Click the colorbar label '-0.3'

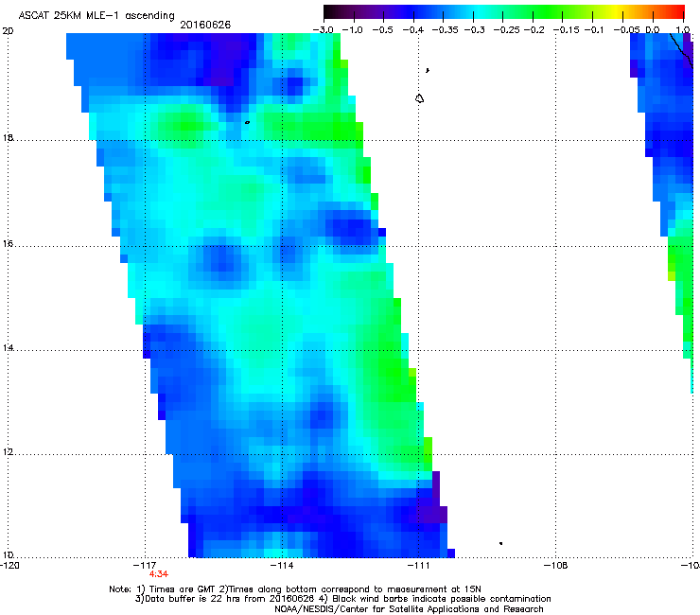[x=475, y=30]
